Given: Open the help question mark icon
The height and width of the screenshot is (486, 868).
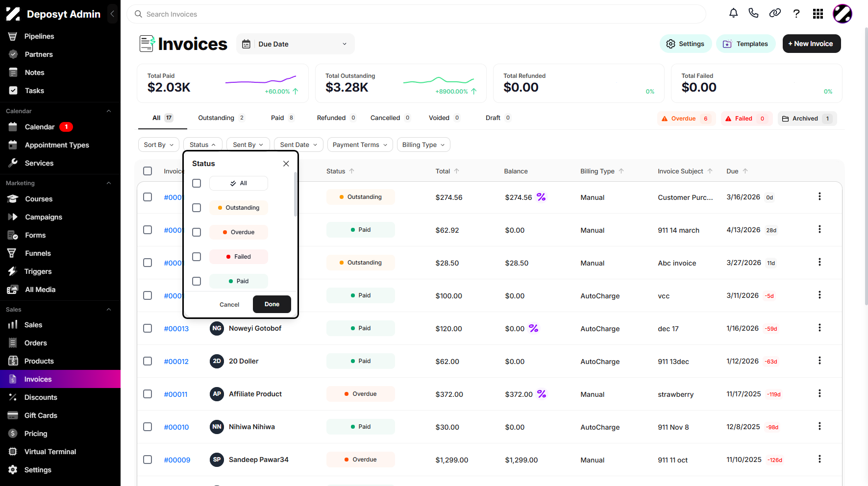Looking at the screenshot, I should (x=796, y=13).
